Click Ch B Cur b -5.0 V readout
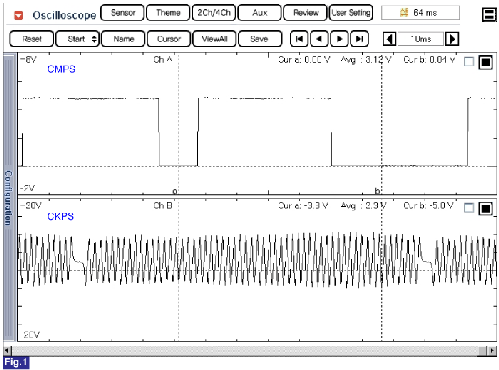This screenshot has height=370, width=499. tap(429, 206)
